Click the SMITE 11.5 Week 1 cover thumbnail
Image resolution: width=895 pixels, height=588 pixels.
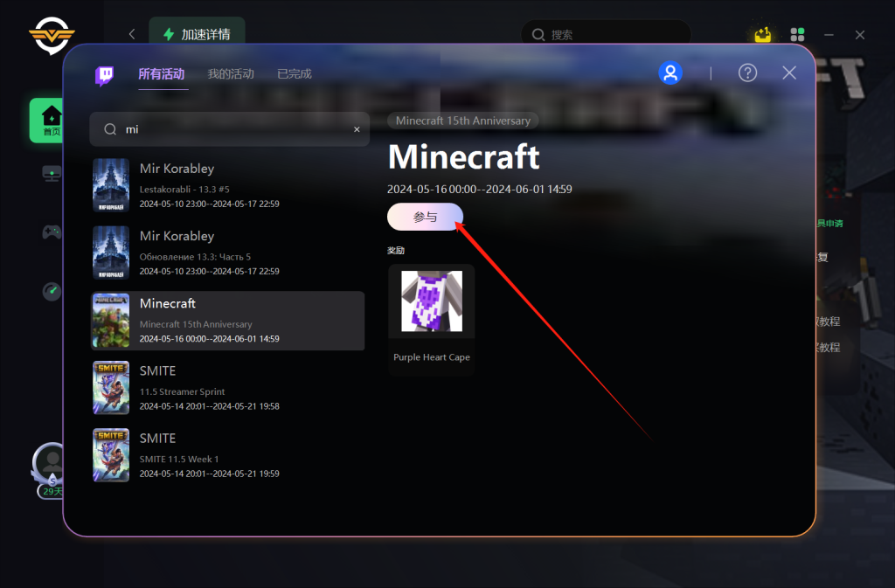pyautogui.click(x=111, y=455)
